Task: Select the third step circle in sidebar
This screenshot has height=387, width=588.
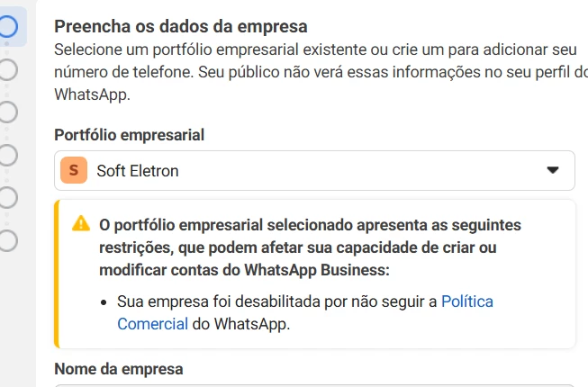Action: pos(8,112)
